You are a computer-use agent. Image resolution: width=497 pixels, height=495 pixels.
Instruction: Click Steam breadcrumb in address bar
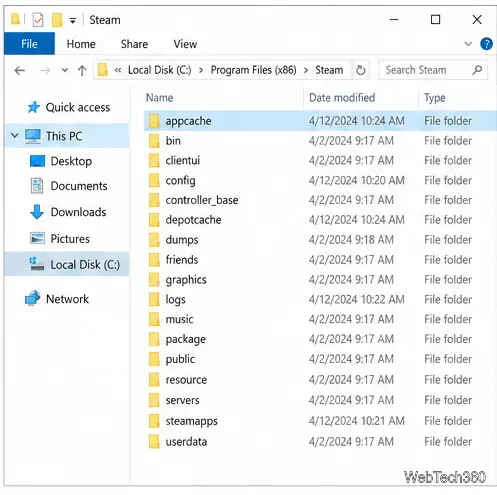pos(329,70)
